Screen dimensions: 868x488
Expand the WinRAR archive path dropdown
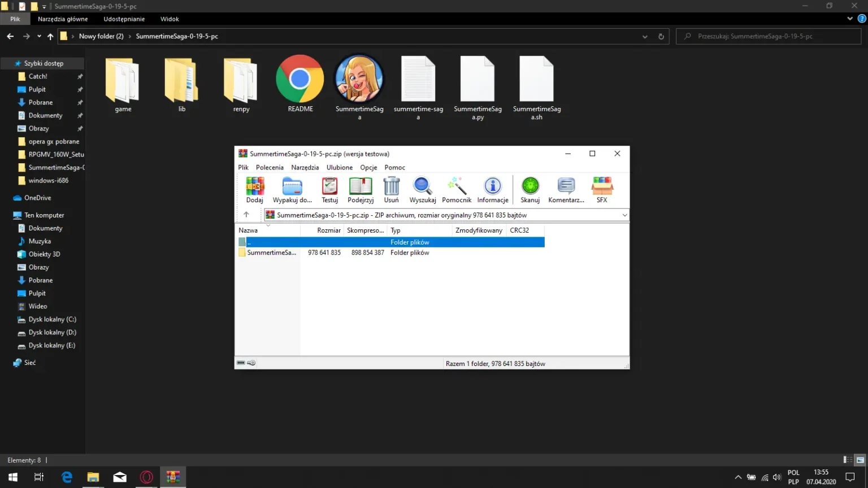(x=624, y=215)
